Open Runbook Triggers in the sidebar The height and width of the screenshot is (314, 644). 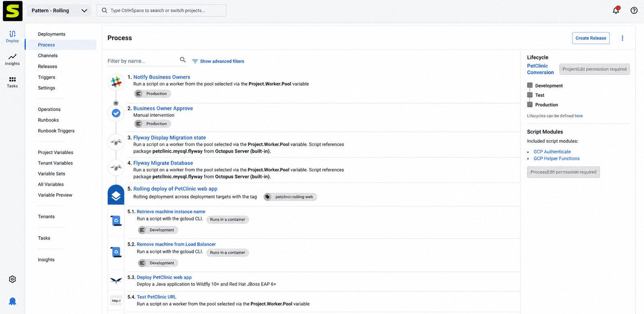[56, 131]
